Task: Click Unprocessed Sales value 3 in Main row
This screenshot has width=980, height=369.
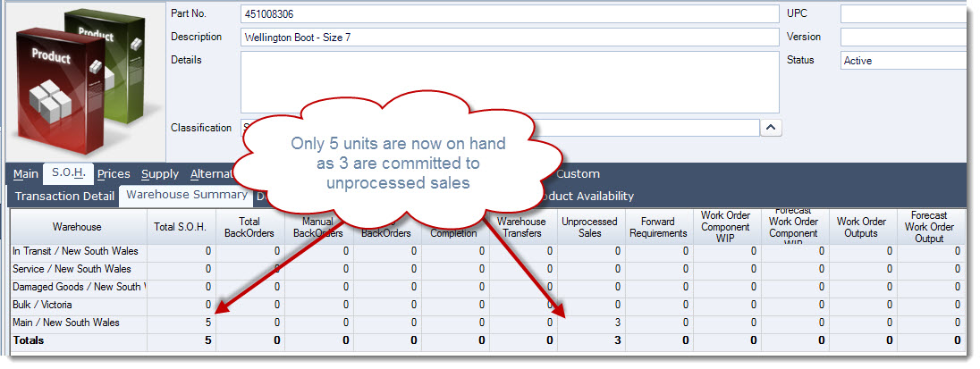Action: 618,323
